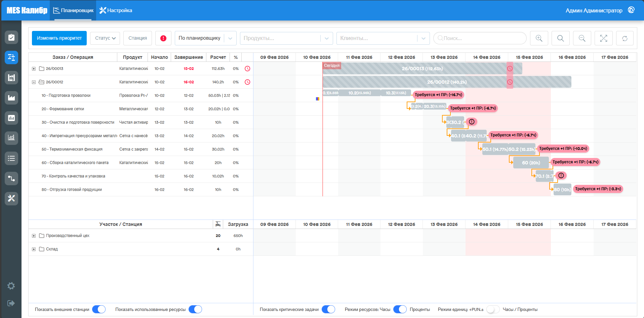Image resolution: width=644 pixels, height=318 pixels.
Task: Expand order 26/00013 row
Action: coord(34,69)
